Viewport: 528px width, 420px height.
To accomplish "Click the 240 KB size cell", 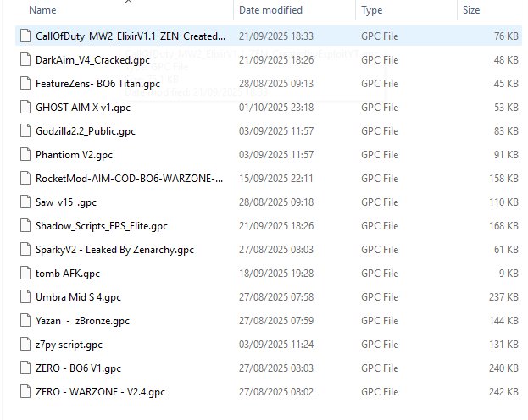I will click(x=503, y=368).
